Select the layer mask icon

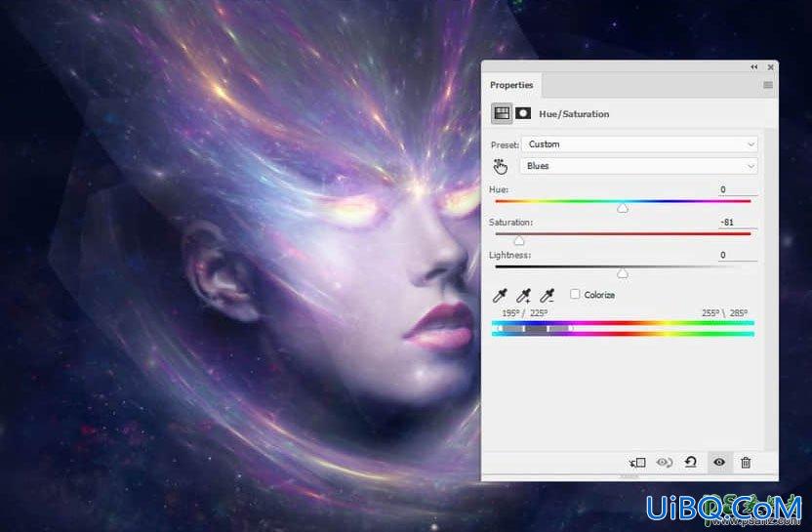coord(523,113)
